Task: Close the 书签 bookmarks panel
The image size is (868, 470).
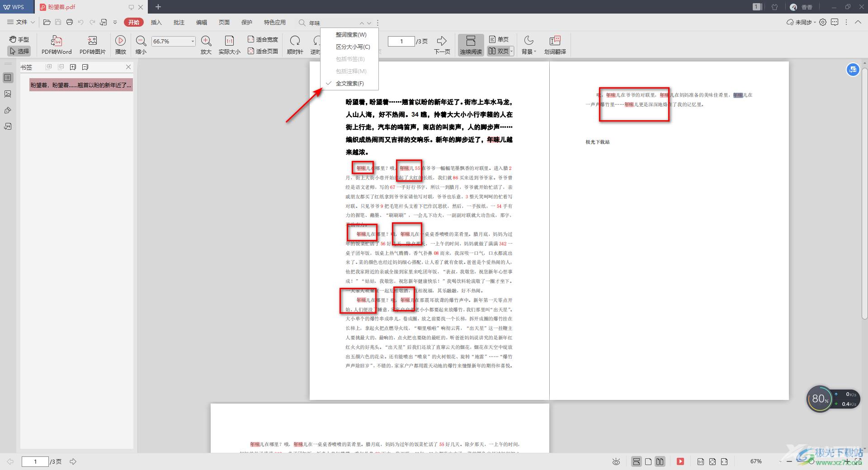Action: tap(128, 67)
